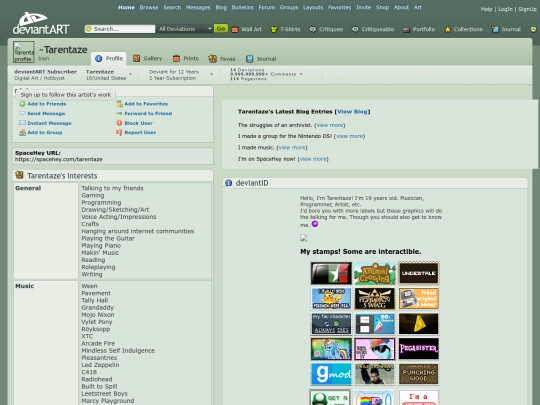Click the green Go search button
This screenshot has height=405, width=540.
pos(221,29)
